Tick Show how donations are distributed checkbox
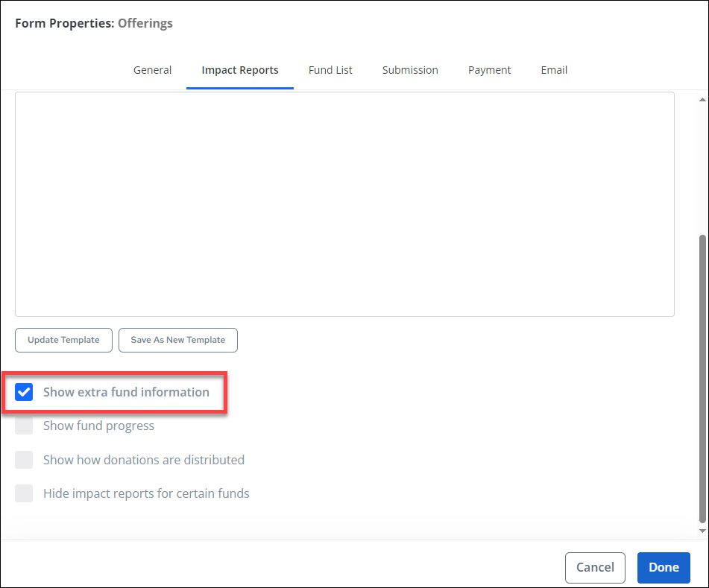Screen dimensions: 709x588 coord(25,460)
